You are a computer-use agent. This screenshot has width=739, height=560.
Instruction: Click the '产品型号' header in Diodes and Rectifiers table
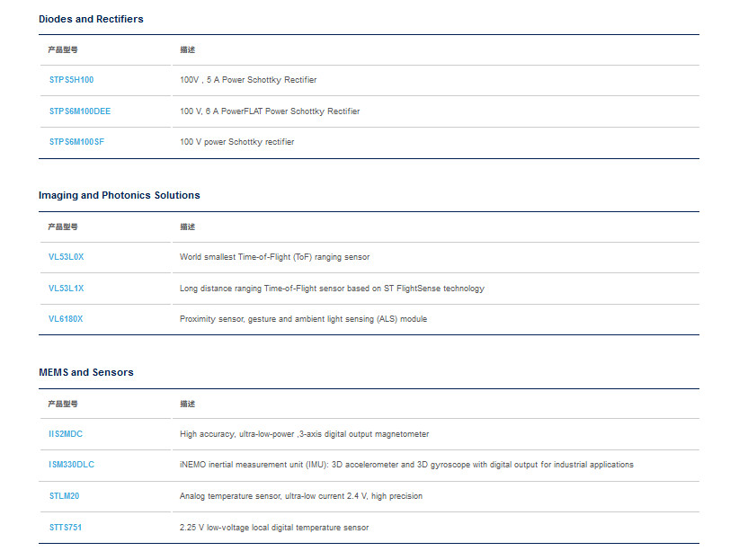(63, 49)
